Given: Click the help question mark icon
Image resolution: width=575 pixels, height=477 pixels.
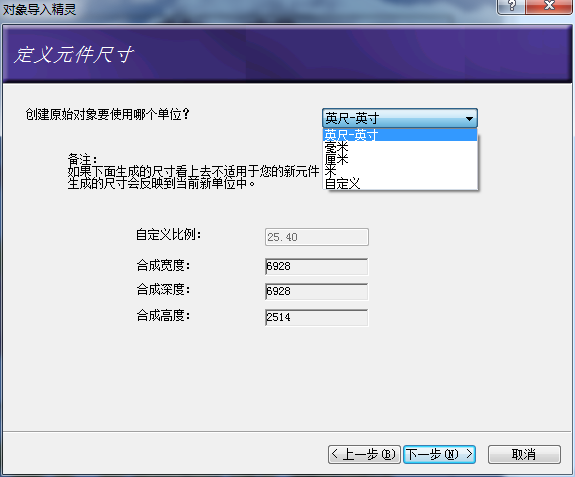Looking at the screenshot, I should [x=511, y=6].
